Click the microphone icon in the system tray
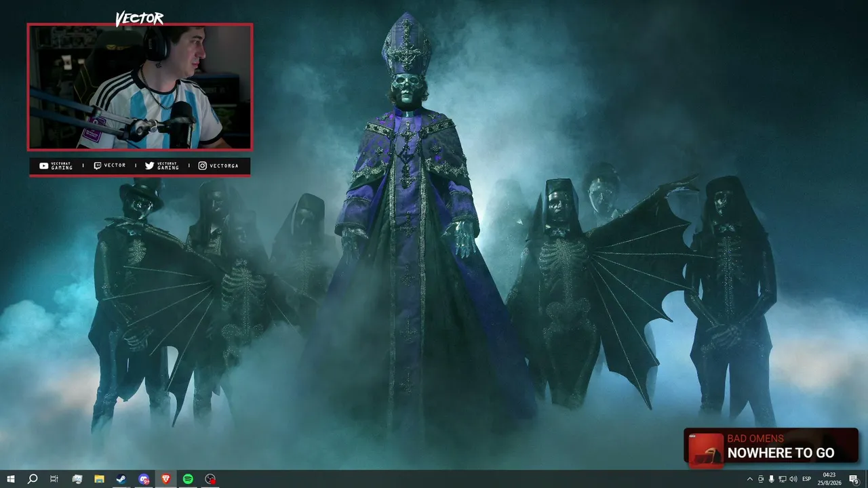 pyautogui.click(x=772, y=479)
